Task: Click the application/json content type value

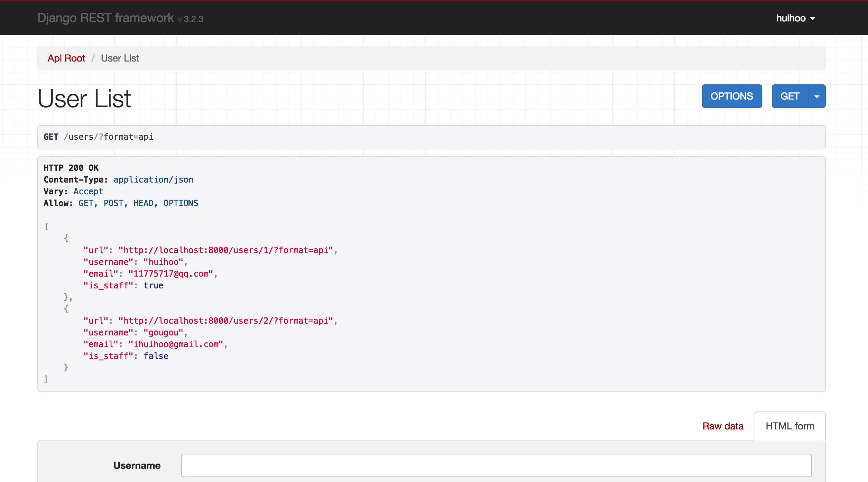Action: coord(153,180)
